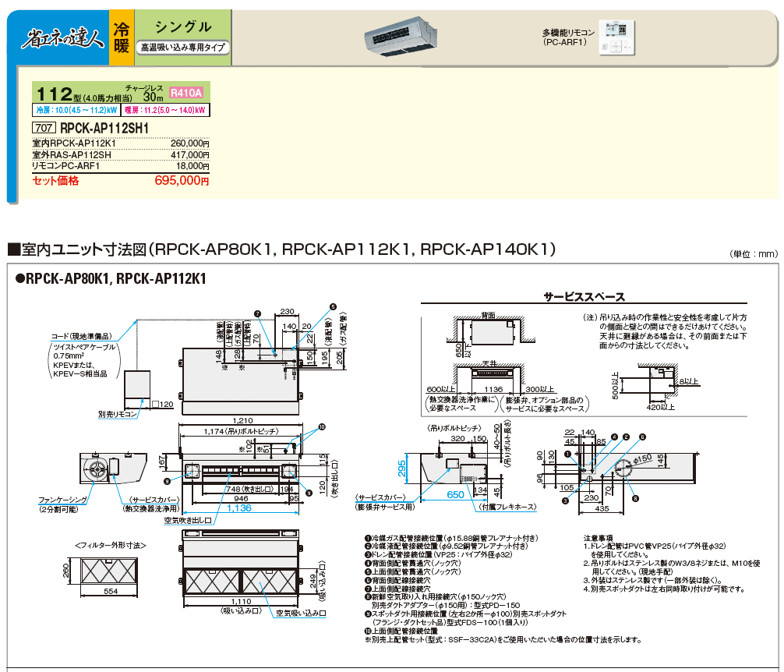
Task: Click the 600以上 clearance label
Action: coord(441,390)
